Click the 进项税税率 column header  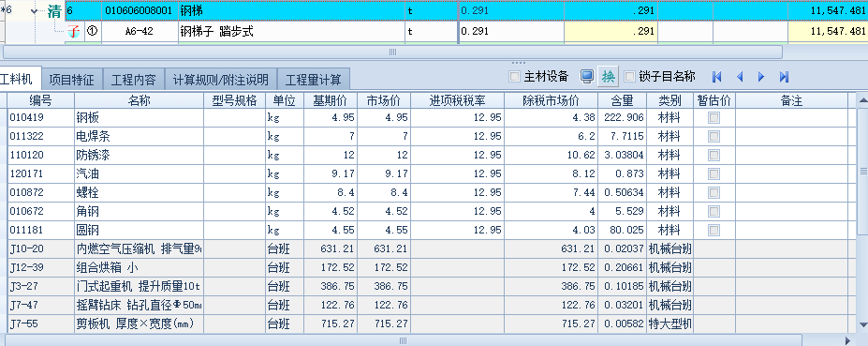(x=457, y=100)
